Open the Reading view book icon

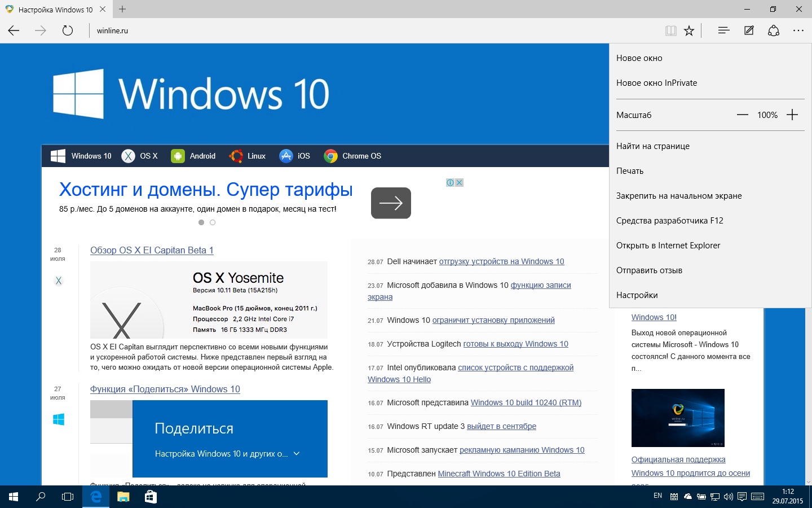click(670, 31)
